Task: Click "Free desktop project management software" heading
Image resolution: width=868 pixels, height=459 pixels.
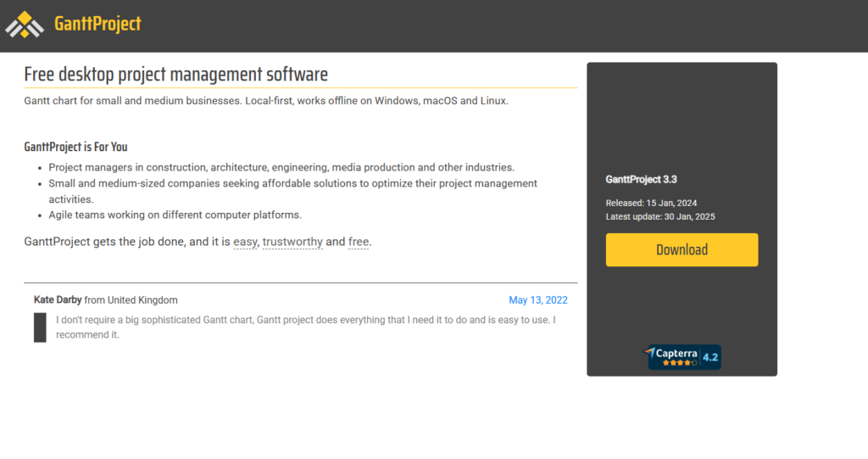Action: coord(175,75)
